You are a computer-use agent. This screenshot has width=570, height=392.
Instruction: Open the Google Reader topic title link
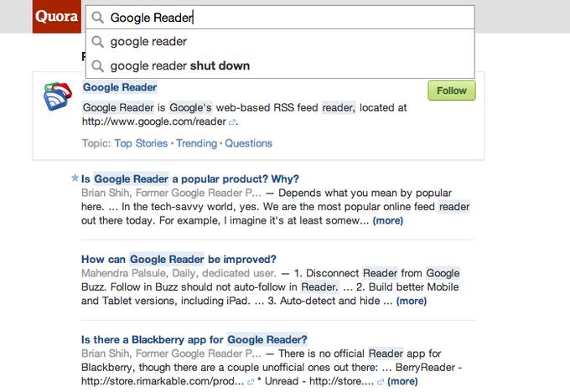click(120, 87)
